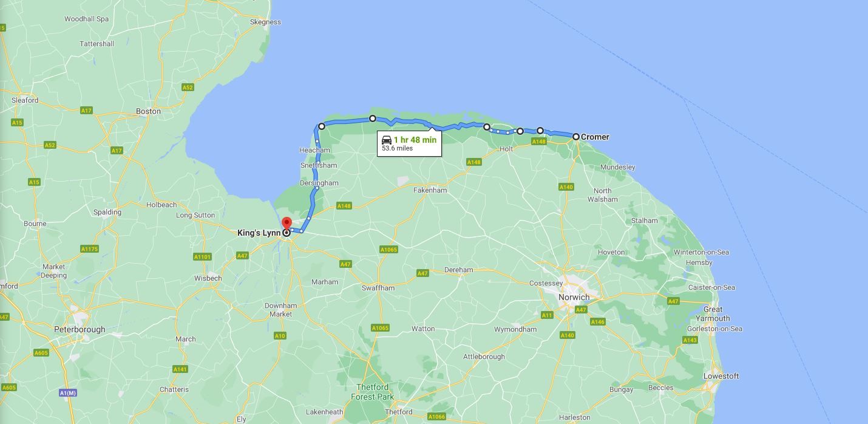Click the 53.6 miles distance text
Screen dimensions: 868x424
pos(397,148)
